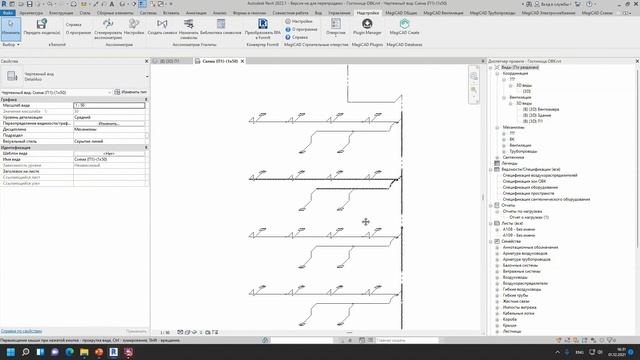
Task: Click Изменить... visibility overrides button
Action: click(x=109, y=123)
